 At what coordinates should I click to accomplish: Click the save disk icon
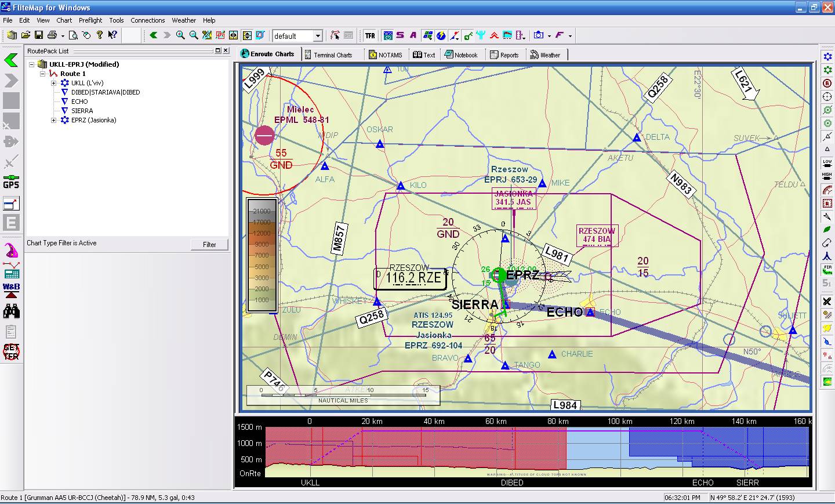pyautogui.click(x=39, y=35)
